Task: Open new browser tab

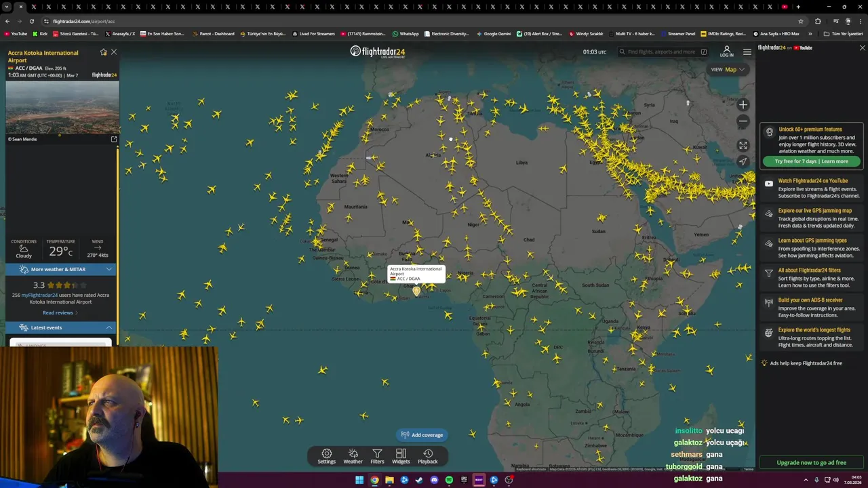Action: click(798, 7)
